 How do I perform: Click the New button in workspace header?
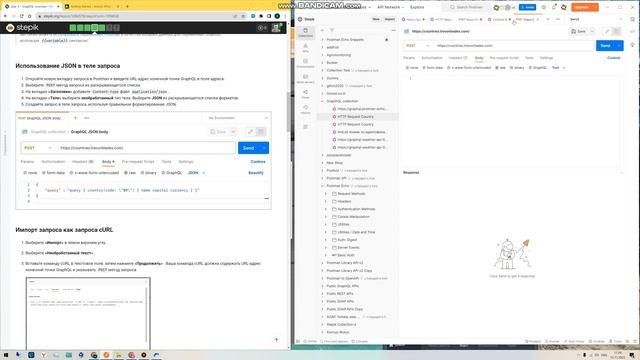pyautogui.click(x=376, y=19)
